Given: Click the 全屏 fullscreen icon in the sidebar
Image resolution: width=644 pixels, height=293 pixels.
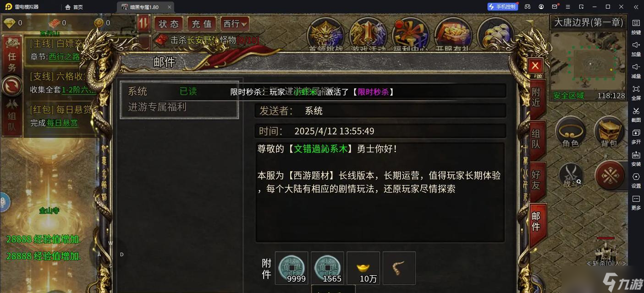Looking at the screenshot, I should tap(636, 92).
